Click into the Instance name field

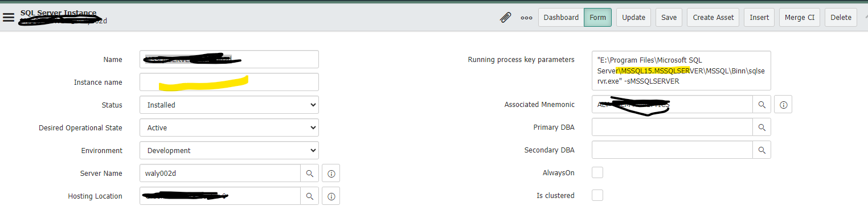click(229, 82)
